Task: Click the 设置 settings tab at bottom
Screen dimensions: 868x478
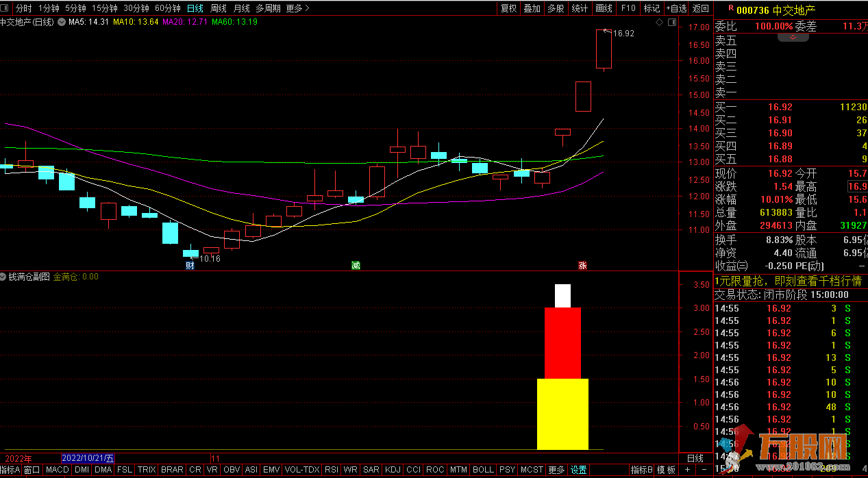Action: (579, 470)
